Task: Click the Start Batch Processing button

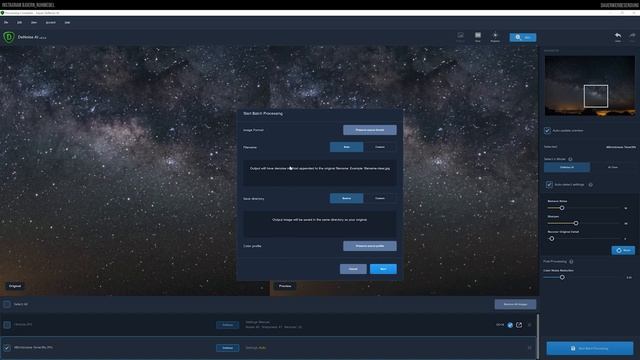Action: 589,348
